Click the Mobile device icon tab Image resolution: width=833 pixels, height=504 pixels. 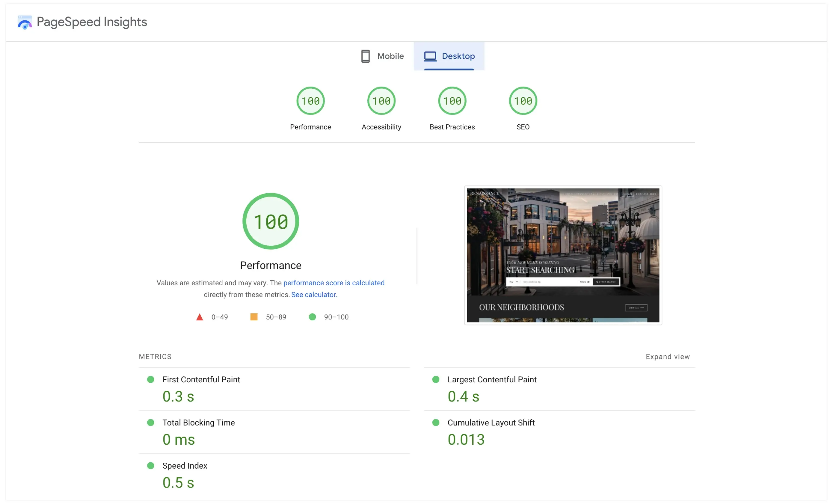coord(366,55)
